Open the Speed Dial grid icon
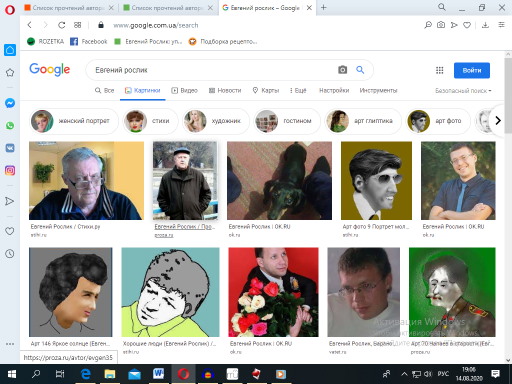Screen dimensions: 512x384 click(x=77, y=25)
